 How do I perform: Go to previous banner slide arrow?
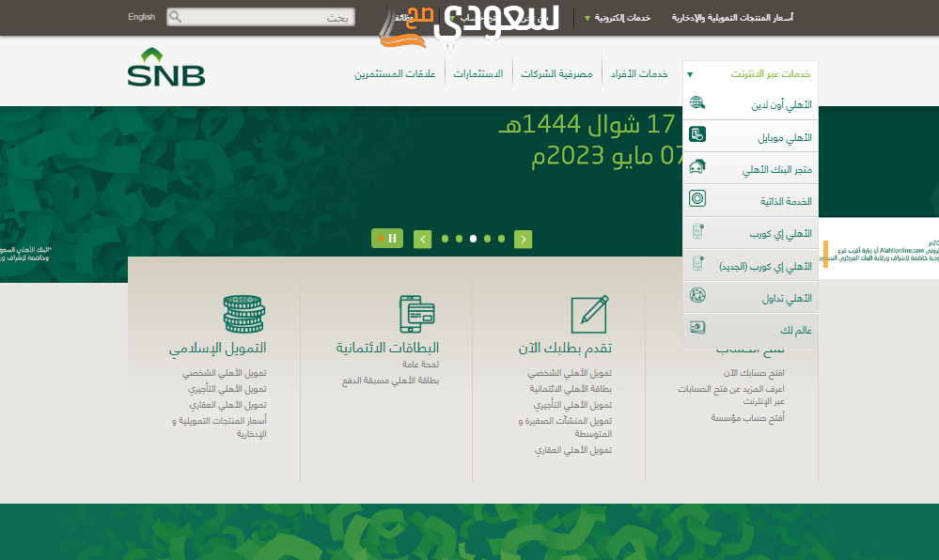422,239
